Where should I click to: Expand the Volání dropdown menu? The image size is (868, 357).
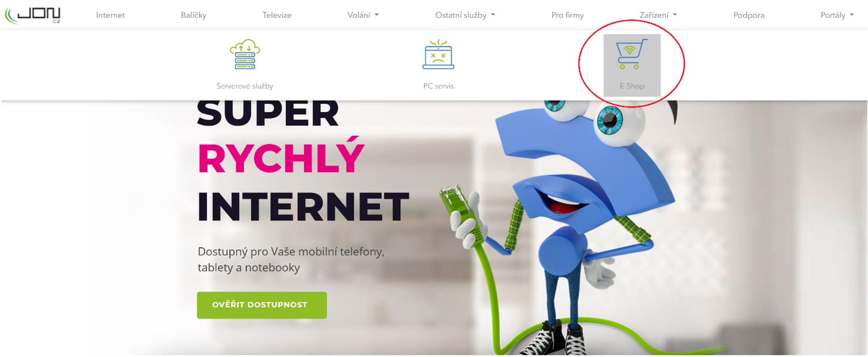click(363, 15)
